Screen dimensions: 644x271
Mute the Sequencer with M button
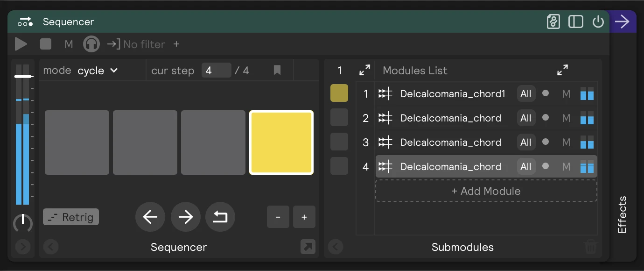tap(69, 44)
